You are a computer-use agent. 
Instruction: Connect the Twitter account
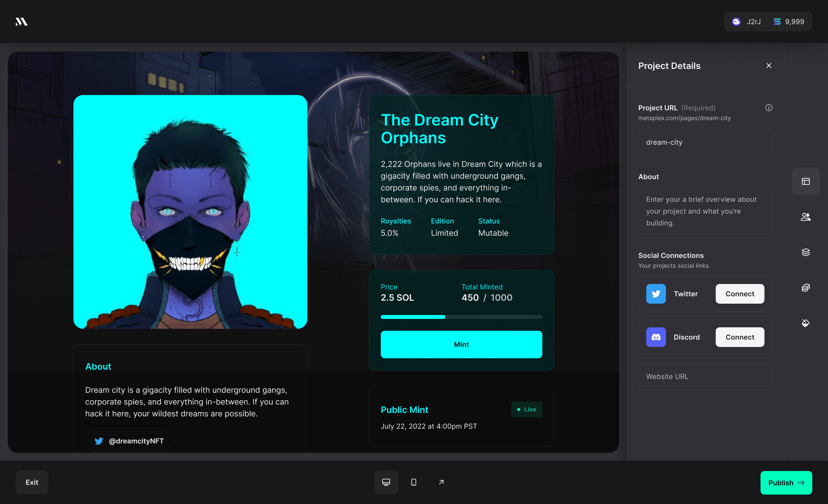739,294
